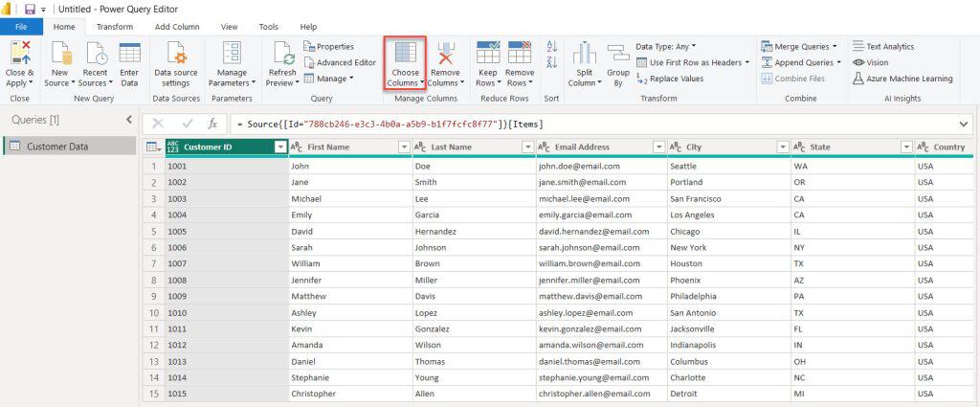Screen dimensions: 980x407
Task: Open the City column filter dropdown
Action: pos(783,147)
